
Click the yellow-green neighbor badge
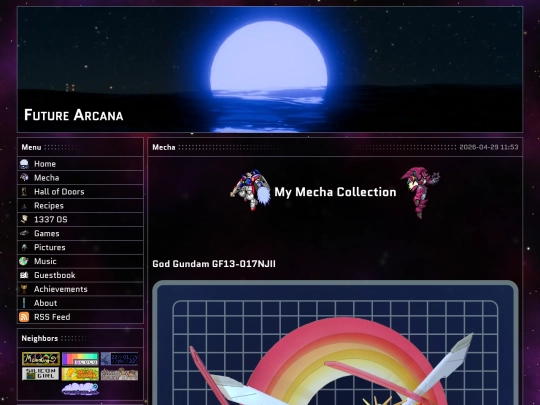pos(80,374)
